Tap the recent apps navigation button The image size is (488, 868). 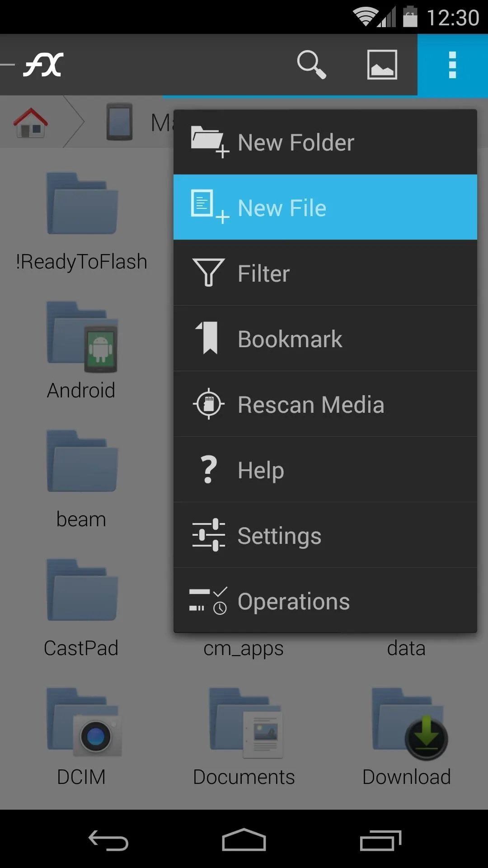380,840
